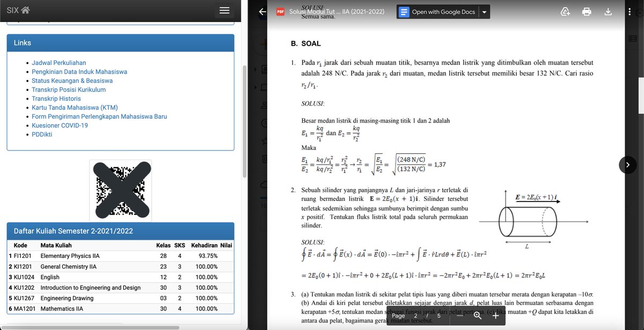Screen dimensions: 644x330
Task: Click course code KU1024
Action: tap(23, 277)
